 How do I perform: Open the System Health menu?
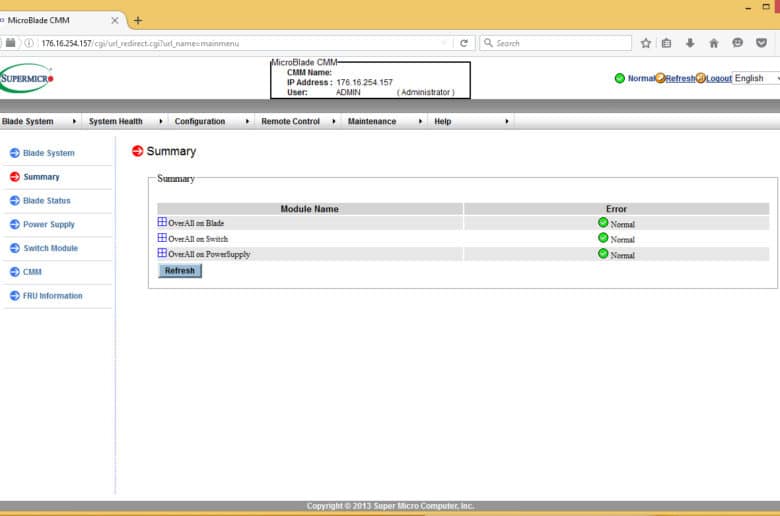pyautogui.click(x=125, y=121)
